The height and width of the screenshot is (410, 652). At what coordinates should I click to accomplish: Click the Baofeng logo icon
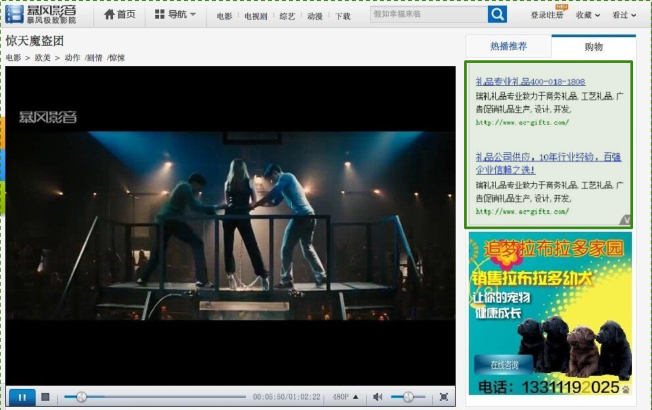tap(15, 14)
